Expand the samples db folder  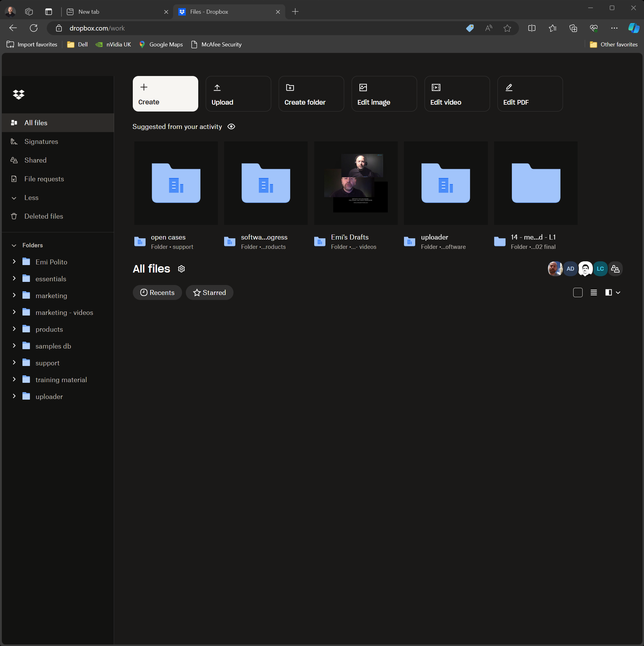click(x=13, y=346)
